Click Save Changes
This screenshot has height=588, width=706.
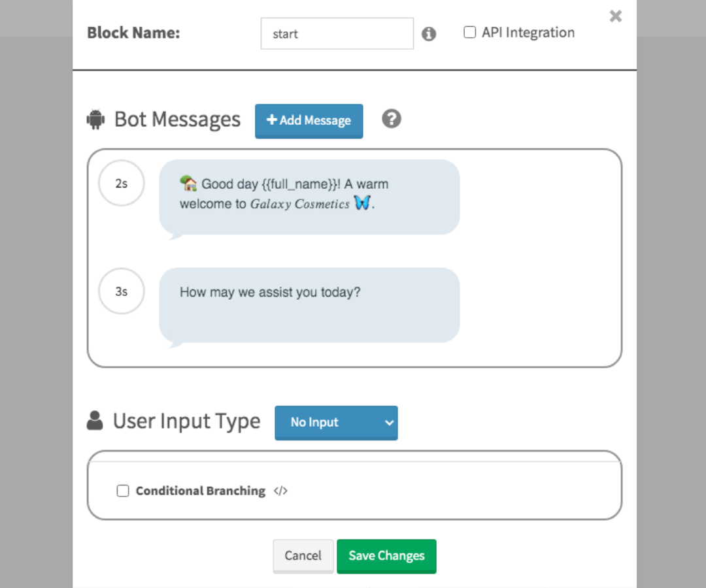click(386, 556)
